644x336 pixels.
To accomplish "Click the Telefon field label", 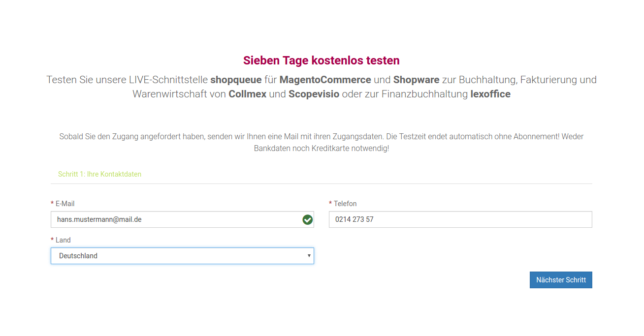I will coord(345,204).
